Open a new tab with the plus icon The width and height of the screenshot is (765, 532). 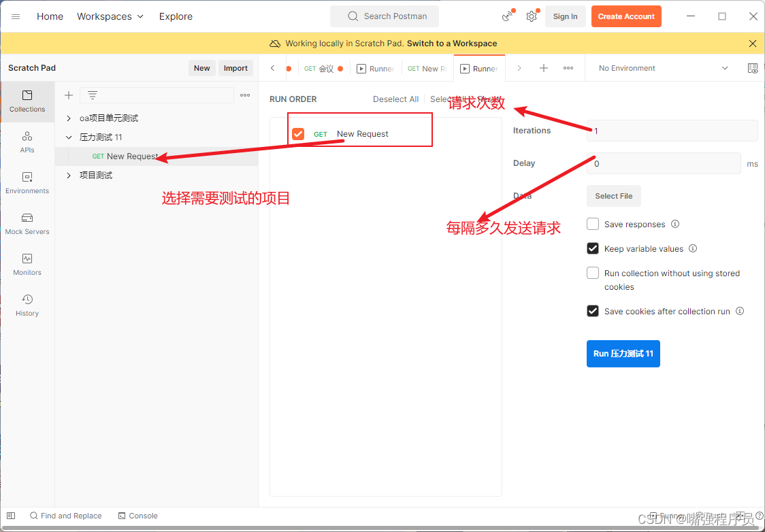tap(544, 68)
